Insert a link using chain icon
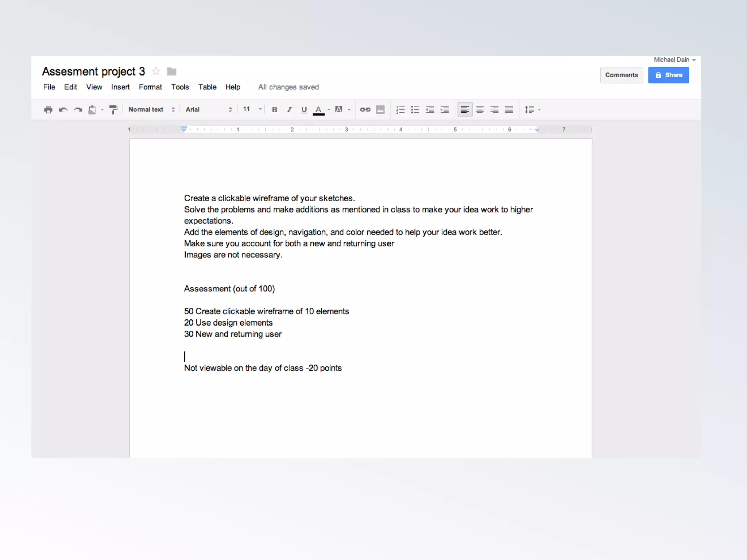The image size is (747, 560). [x=365, y=110]
